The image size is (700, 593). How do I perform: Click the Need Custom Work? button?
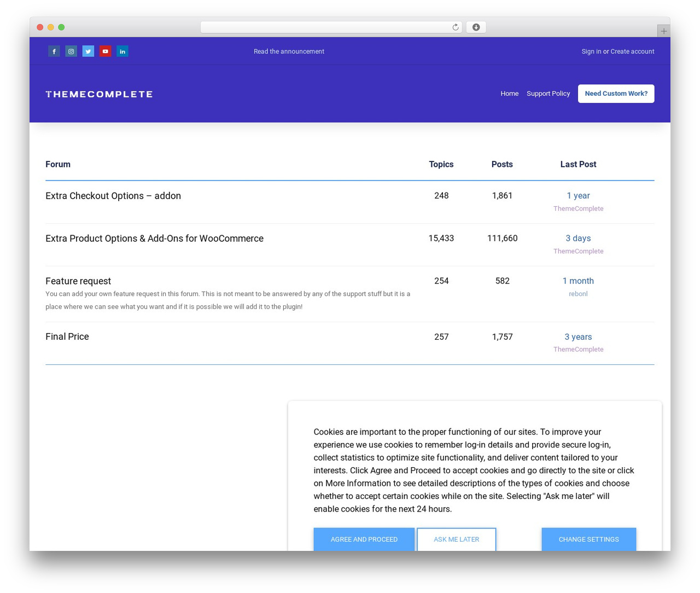click(616, 94)
